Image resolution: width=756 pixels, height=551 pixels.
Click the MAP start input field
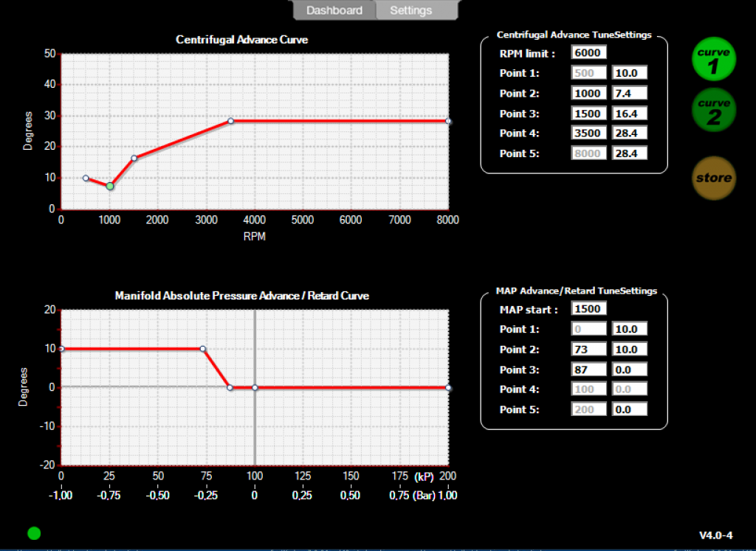588,309
